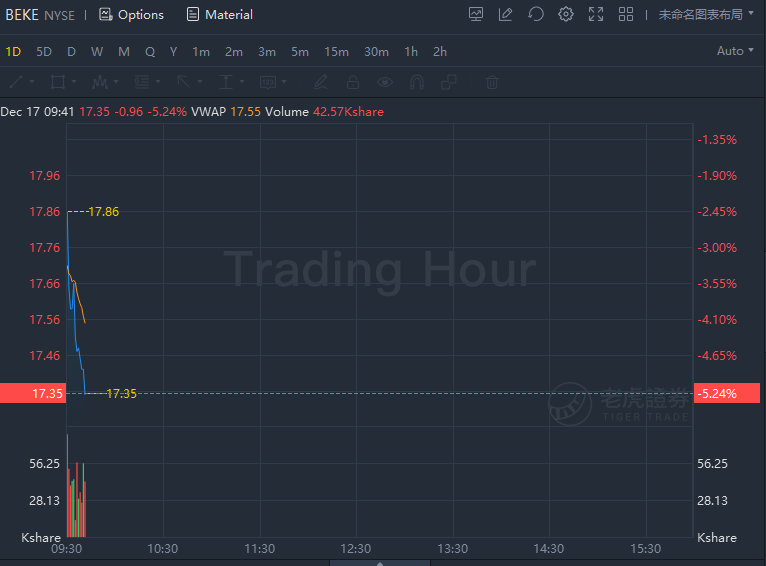This screenshot has height=566, width=766.
Task: Select the price label 123 tool
Action: tap(268, 82)
